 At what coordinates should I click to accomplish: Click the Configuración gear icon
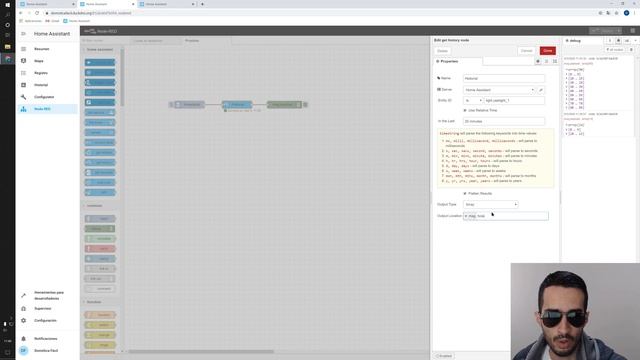tap(23, 321)
